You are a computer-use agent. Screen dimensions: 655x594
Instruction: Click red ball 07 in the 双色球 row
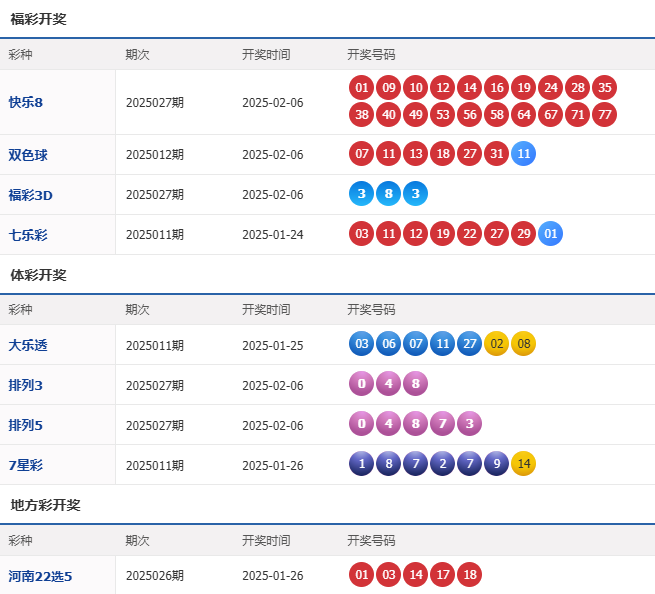point(362,154)
